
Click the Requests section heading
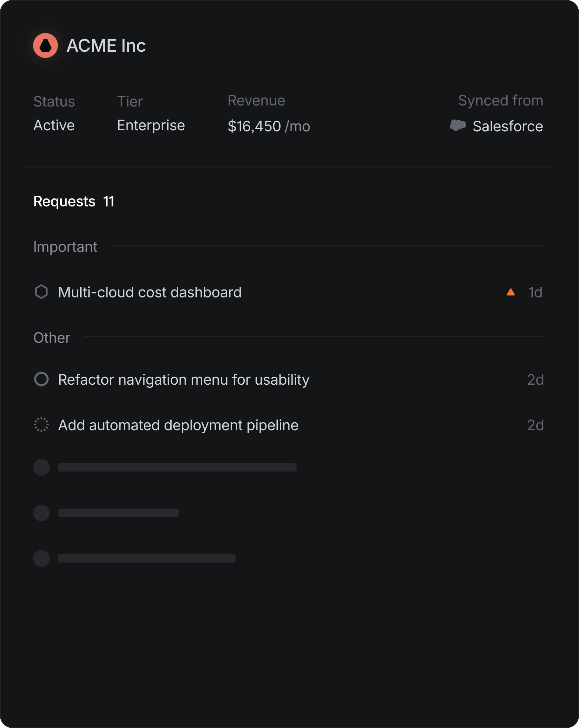tap(64, 201)
